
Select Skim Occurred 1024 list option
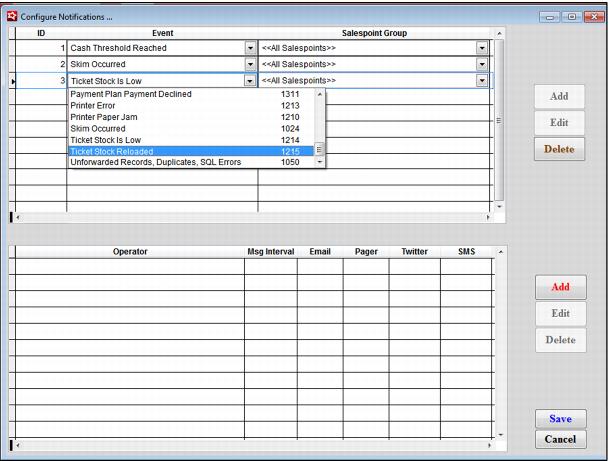click(191, 129)
